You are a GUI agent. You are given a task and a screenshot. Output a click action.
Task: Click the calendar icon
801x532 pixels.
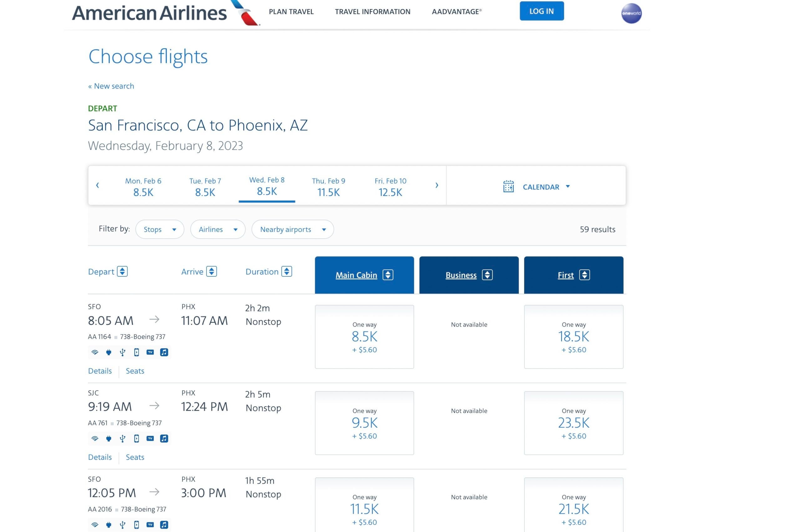508,187
